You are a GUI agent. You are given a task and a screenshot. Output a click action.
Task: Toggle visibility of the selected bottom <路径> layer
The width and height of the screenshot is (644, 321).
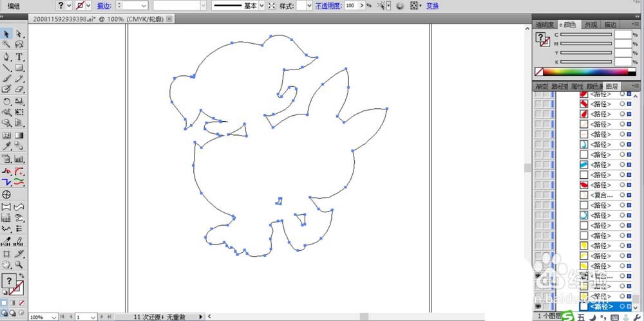pos(538,306)
